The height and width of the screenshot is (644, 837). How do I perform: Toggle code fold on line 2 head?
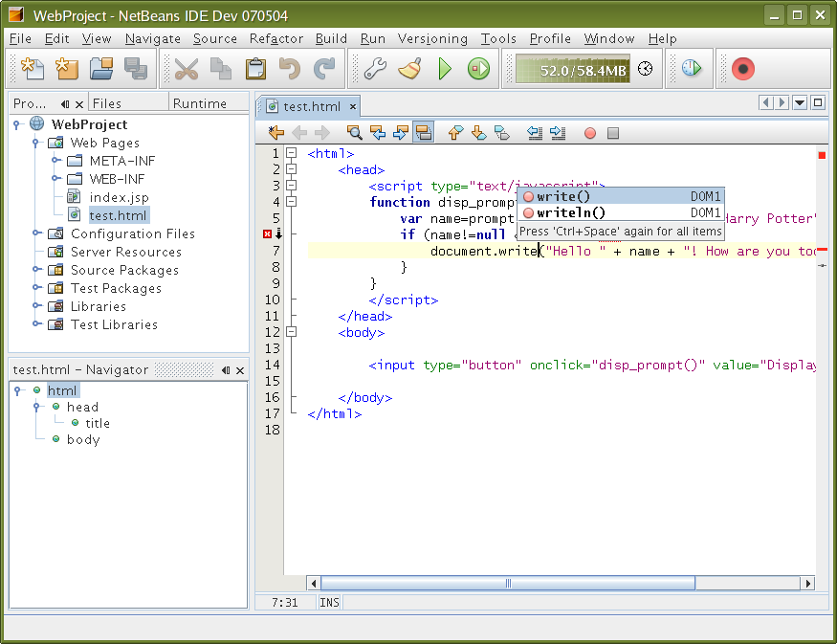pyautogui.click(x=292, y=168)
